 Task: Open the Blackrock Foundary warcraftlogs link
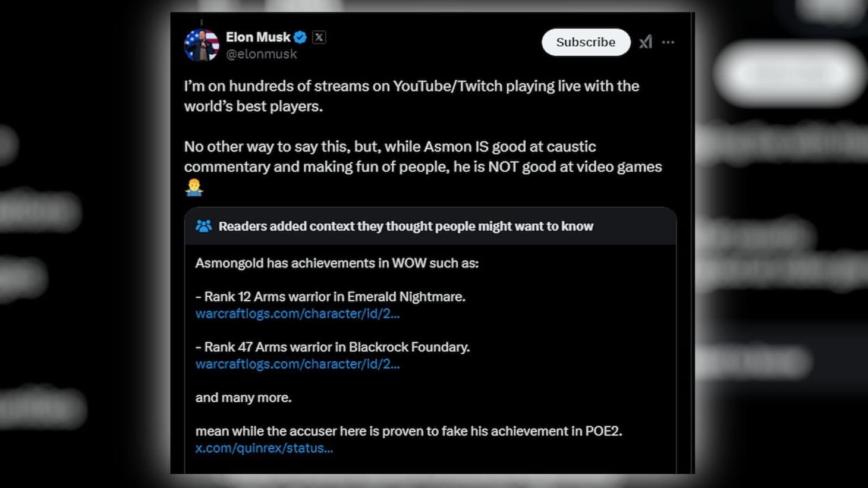point(297,364)
